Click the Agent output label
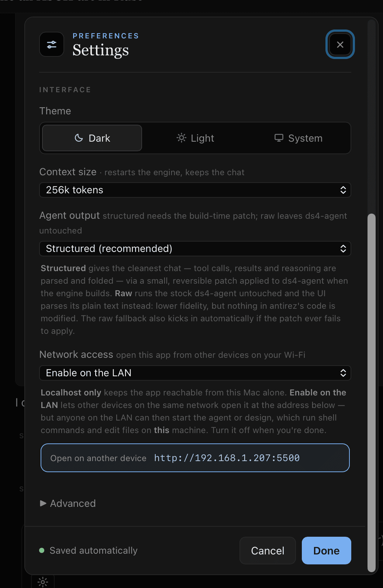Viewport: 383px width, 588px height. point(69,215)
